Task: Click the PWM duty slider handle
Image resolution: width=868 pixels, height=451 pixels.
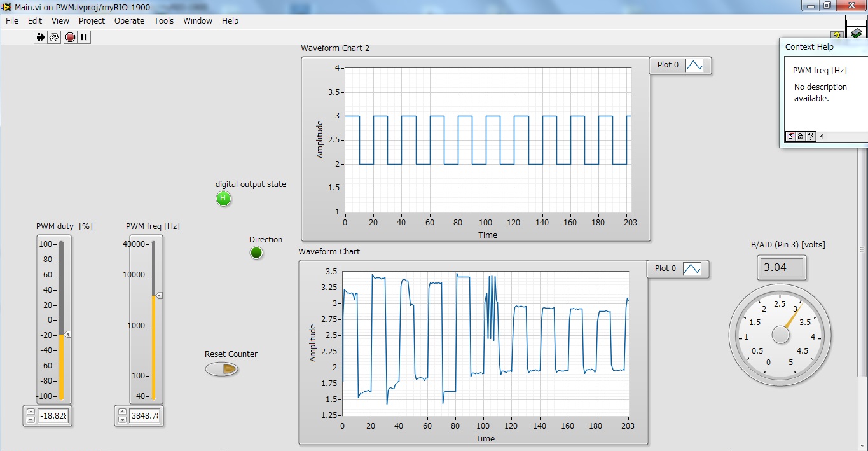Action: [x=67, y=334]
